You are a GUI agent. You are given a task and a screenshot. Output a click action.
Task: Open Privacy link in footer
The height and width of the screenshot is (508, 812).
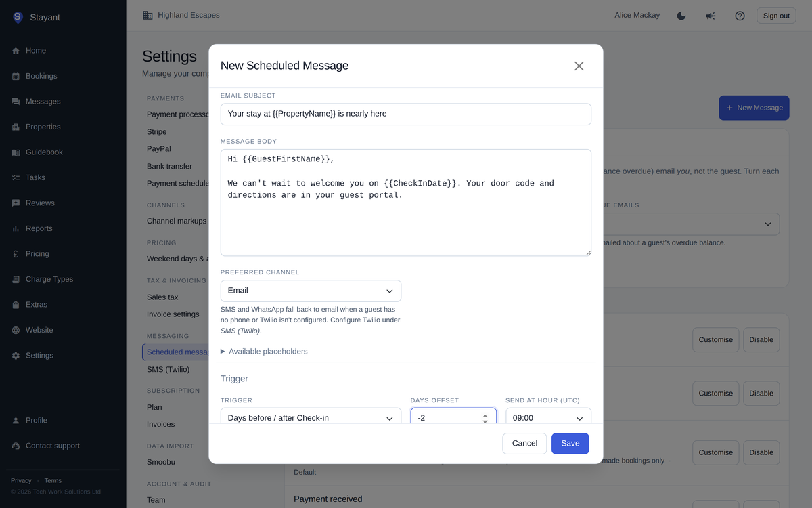point(21,480)
